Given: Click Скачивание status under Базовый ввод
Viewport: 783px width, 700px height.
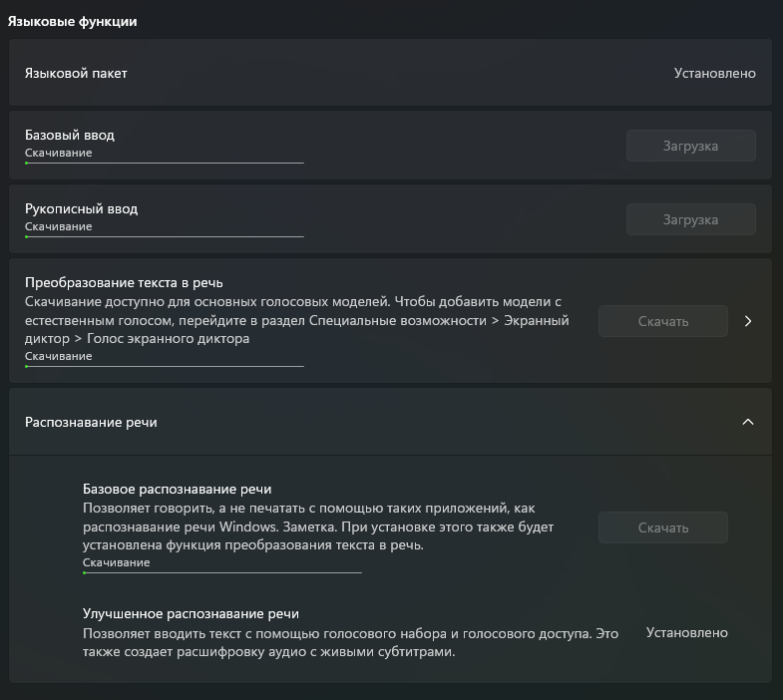Looking at the screenshot, I should coord(59,153).
